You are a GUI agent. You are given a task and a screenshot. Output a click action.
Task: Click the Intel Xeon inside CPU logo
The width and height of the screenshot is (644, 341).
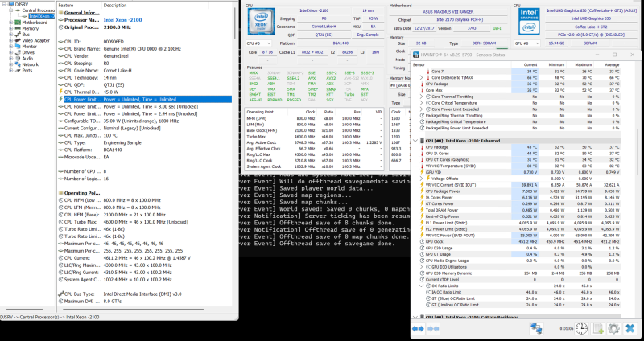point(259,22)
